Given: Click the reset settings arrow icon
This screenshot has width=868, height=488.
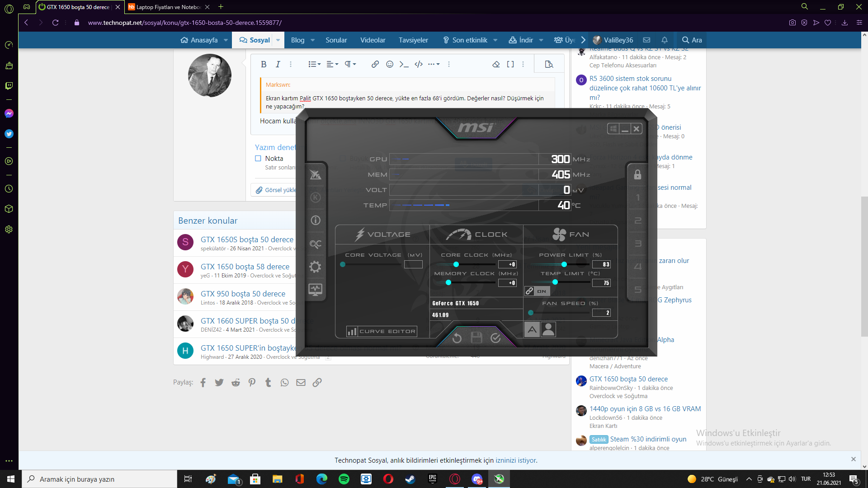Looking at the screenshot, I should click(x=457, y=338).
